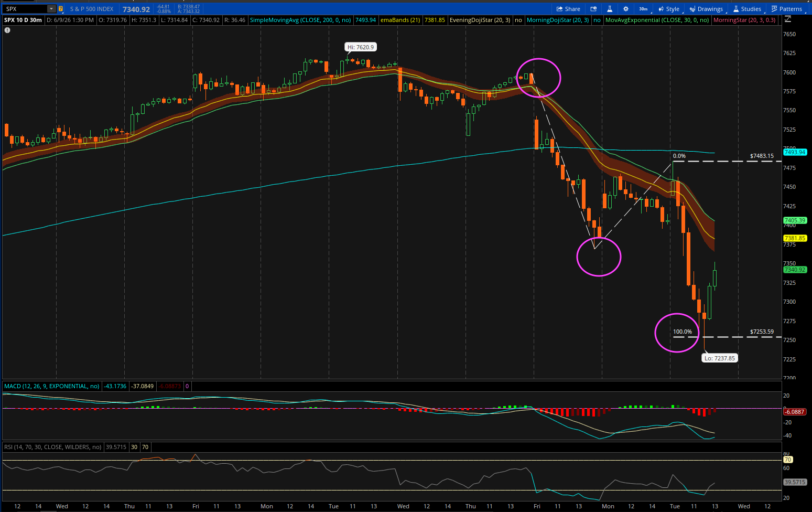Click the S & P 500 INDEX description
This screenshot has height=512, width=812.
pos(92,9)
